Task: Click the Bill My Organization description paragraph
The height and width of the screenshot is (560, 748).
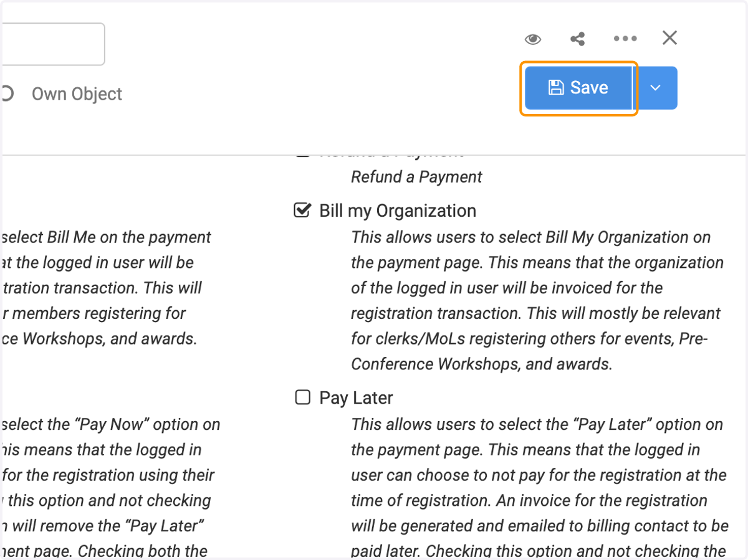Action: pos(537,300)
